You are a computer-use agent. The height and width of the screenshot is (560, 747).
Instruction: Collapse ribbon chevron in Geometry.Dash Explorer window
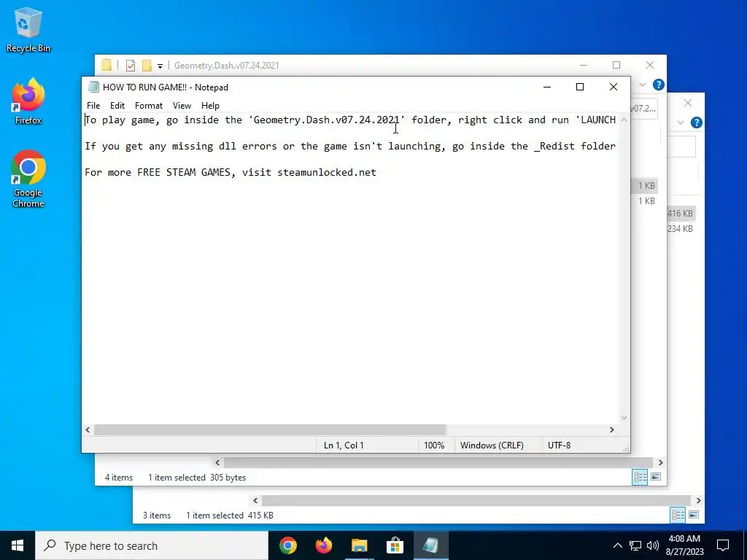pos(643,85)
